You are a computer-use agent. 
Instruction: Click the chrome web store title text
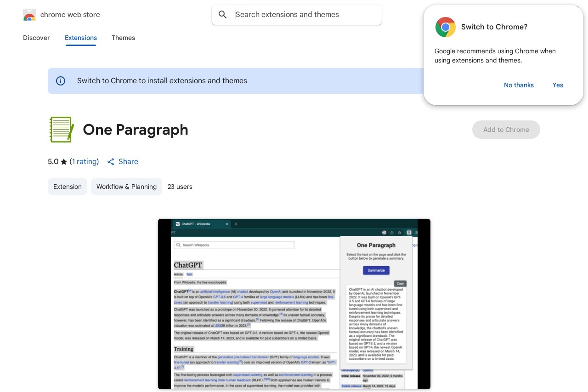(70, 15)
